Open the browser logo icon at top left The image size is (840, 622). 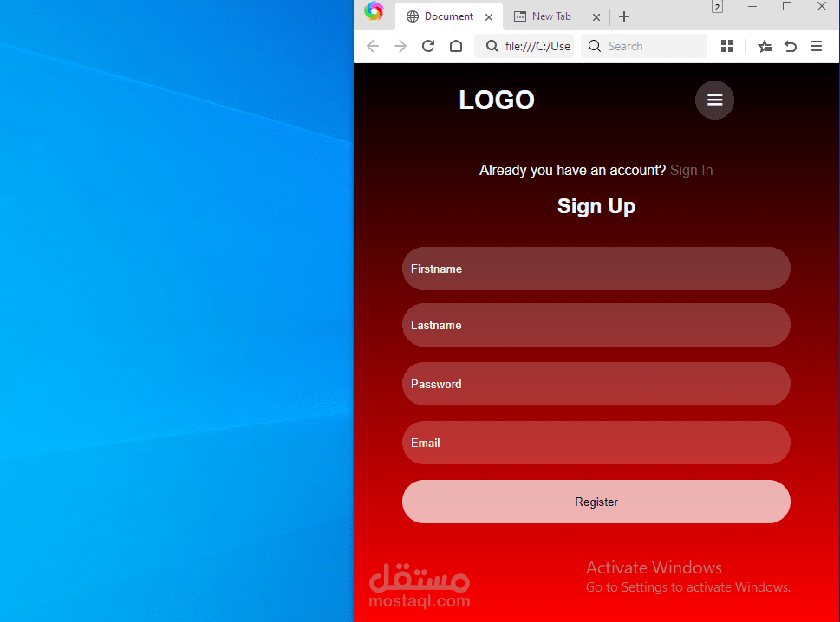(x=374, y=11)
